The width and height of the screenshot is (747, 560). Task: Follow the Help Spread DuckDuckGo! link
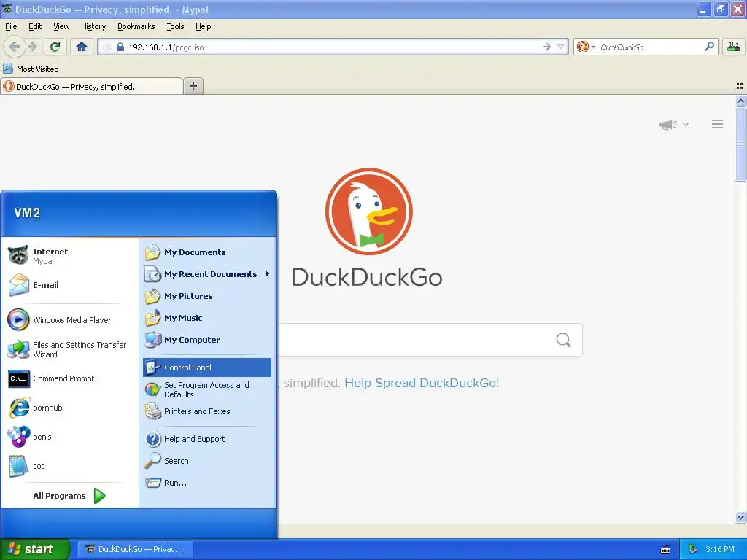tap(422, 383)
